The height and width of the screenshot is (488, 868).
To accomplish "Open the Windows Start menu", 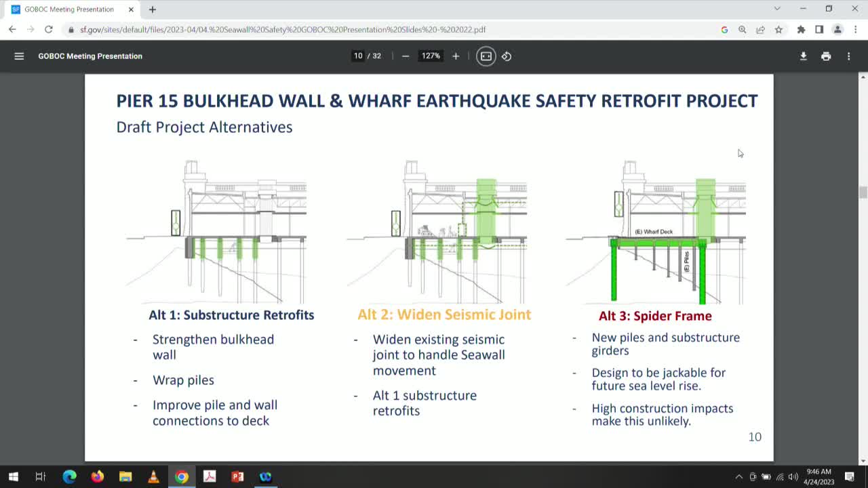I will (x=13, y=476).
